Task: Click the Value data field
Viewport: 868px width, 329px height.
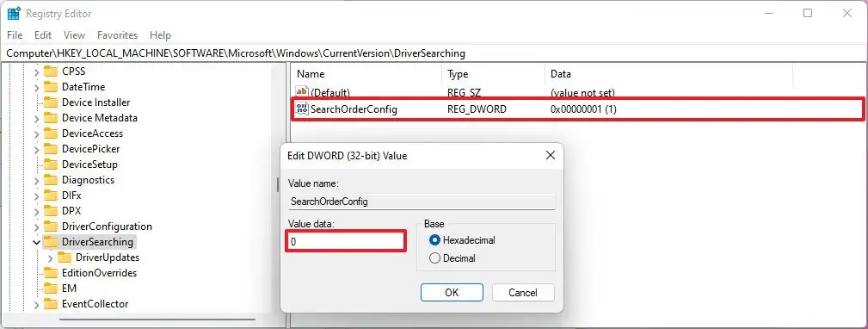Action: point(346,241)
